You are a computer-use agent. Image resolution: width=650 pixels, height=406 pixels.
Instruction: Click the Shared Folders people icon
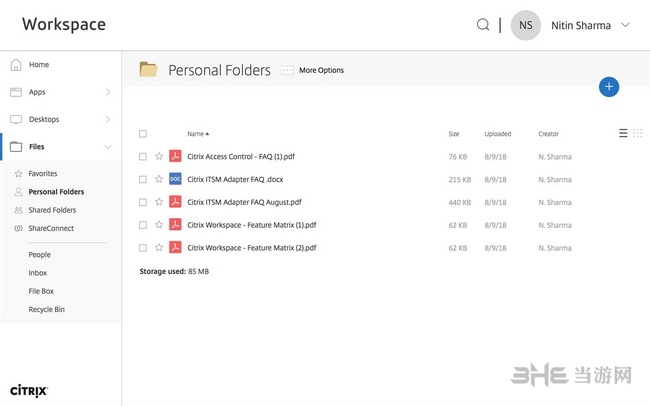(18, 210)
